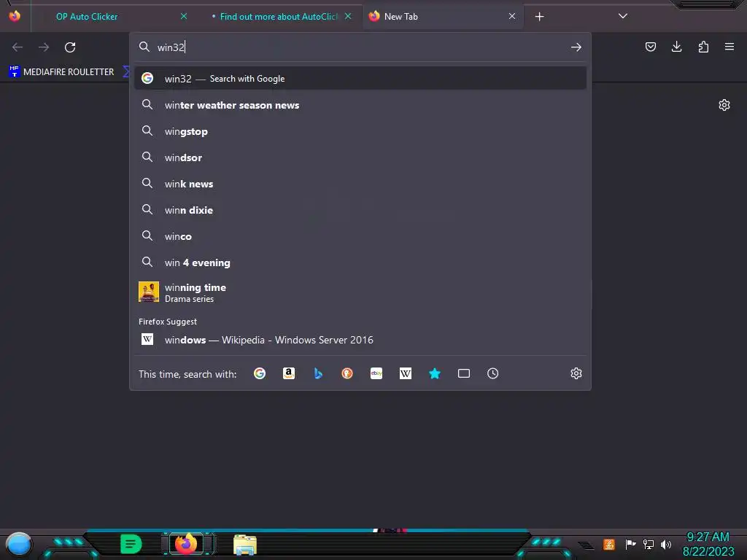Click the Java update tray icon
This screenshot has height=560, width=747.
point(609,544)
